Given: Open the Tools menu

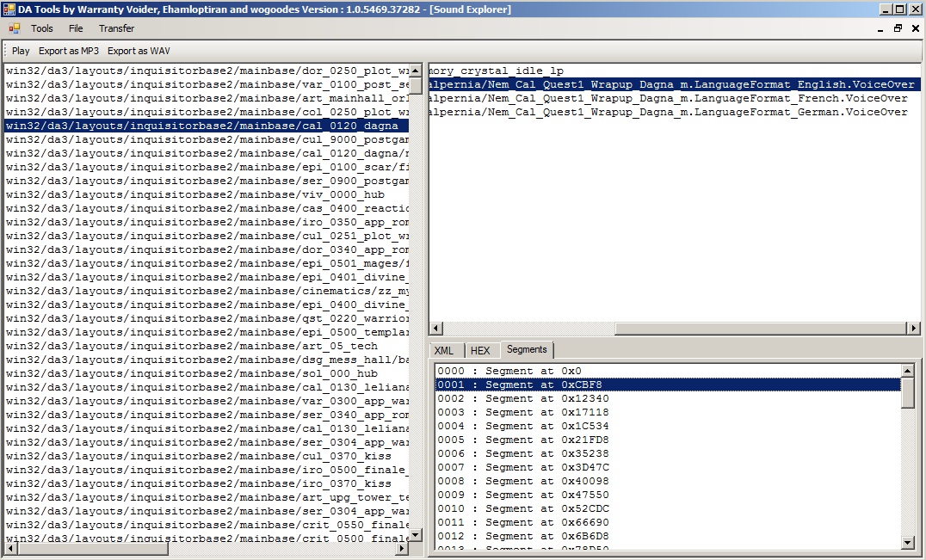Looking at the screenshot, I should tap(42, 28).
